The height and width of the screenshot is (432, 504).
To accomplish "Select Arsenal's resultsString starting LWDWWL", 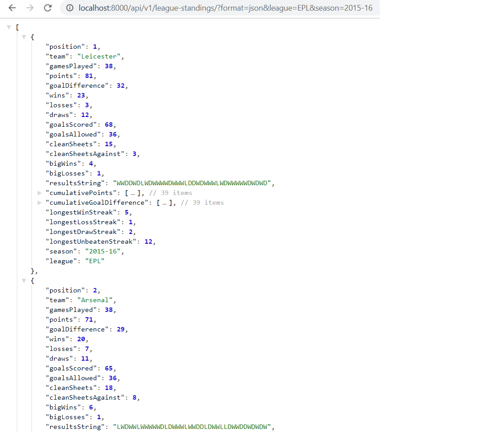I will coord(192,427).
